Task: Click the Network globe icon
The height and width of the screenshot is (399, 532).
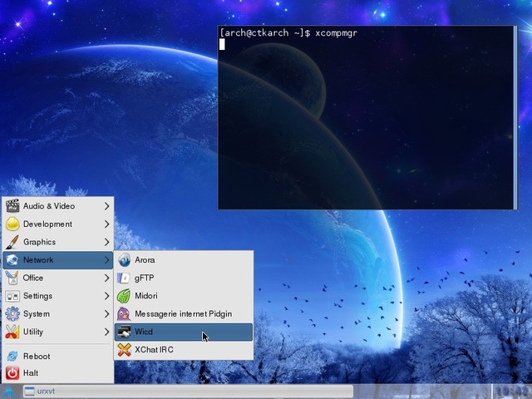Action: (12, 260)
